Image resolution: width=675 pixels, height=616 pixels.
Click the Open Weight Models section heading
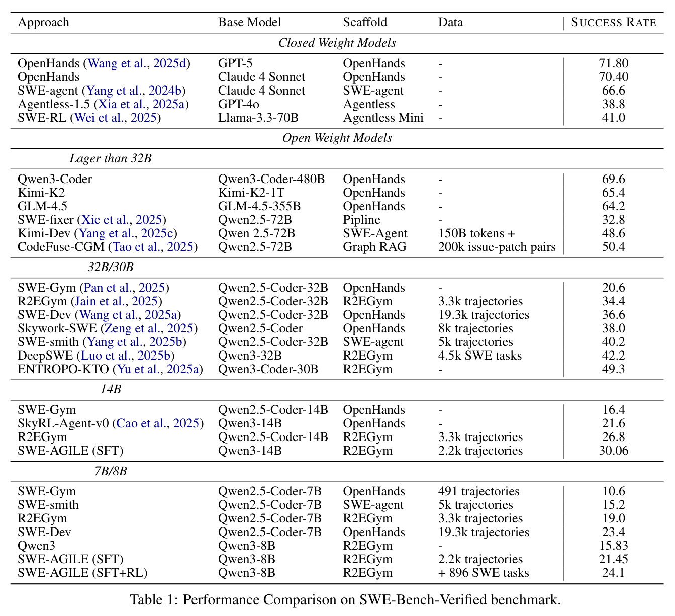tap(337, 138)
